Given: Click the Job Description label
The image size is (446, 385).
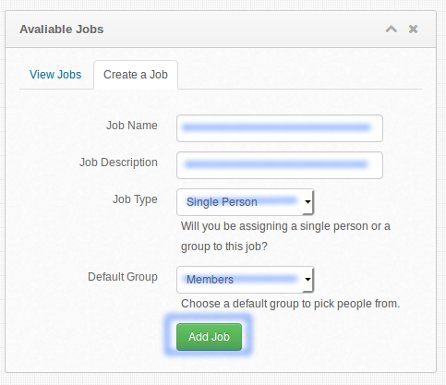Looking at the screenshot, I should point(118,162).
